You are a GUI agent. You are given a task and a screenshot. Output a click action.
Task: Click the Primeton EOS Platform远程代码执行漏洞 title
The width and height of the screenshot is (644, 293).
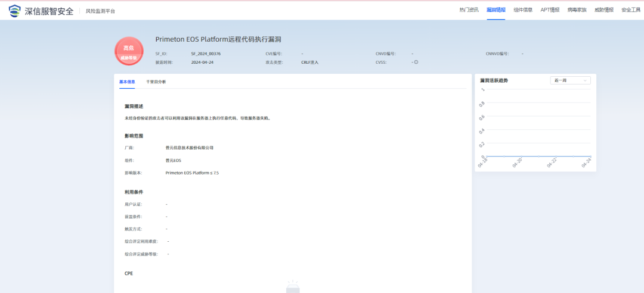pos(218,39)
